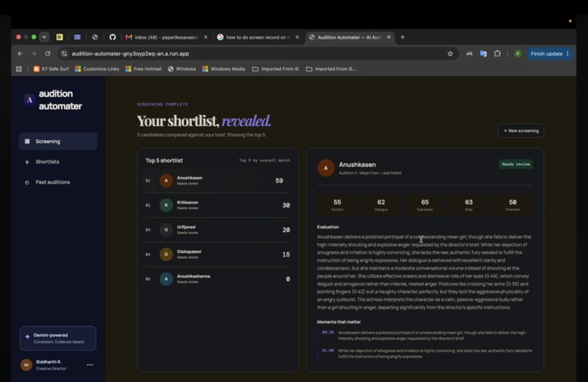The height and width of the screenshot is (382, 588).
Task: Click the Dishapatani D avatar
Action: [x=166, y=254]
